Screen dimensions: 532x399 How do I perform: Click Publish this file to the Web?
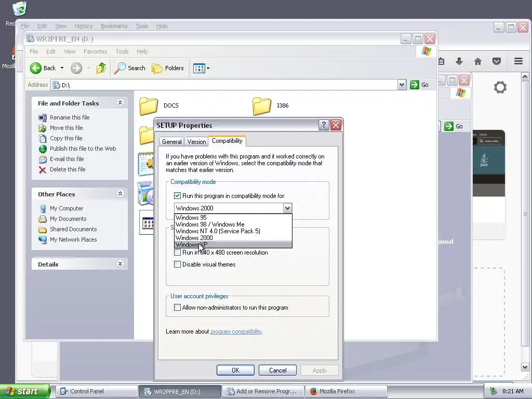tap(83, 149)
